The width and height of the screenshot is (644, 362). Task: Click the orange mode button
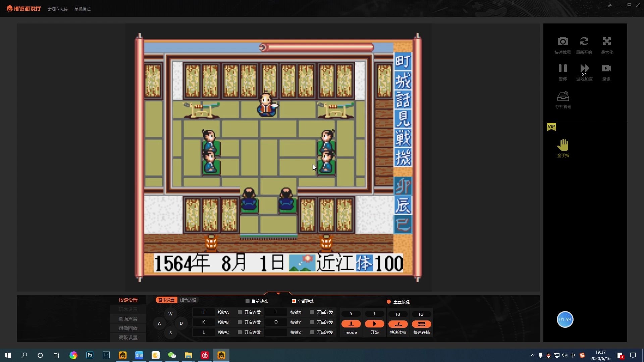tap(351, 324)
